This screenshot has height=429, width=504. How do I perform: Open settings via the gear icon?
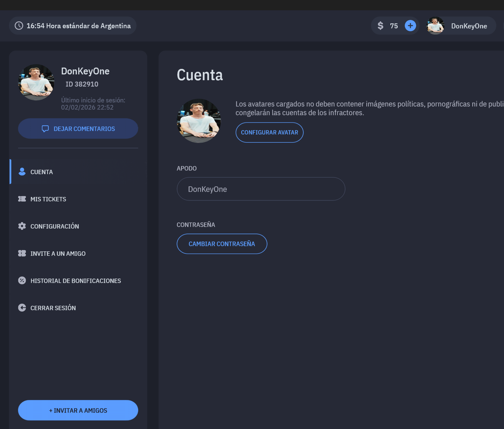22,226
